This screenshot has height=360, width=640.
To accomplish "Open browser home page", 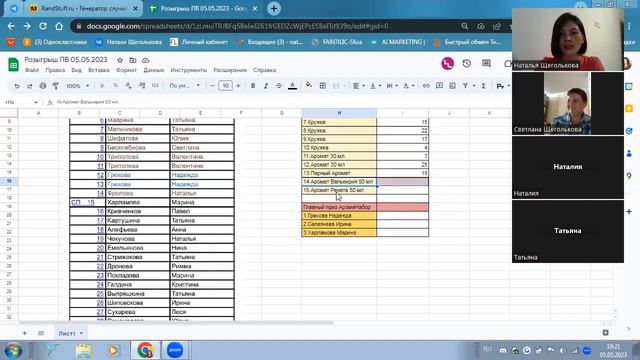I will (x=59, y=26).
